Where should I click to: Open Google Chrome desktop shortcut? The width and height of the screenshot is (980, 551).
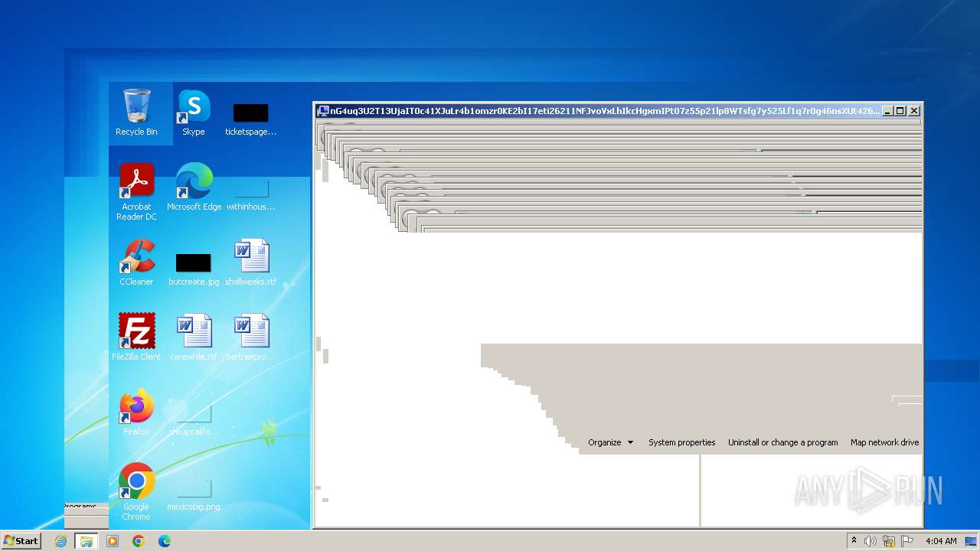pos(136,492)
